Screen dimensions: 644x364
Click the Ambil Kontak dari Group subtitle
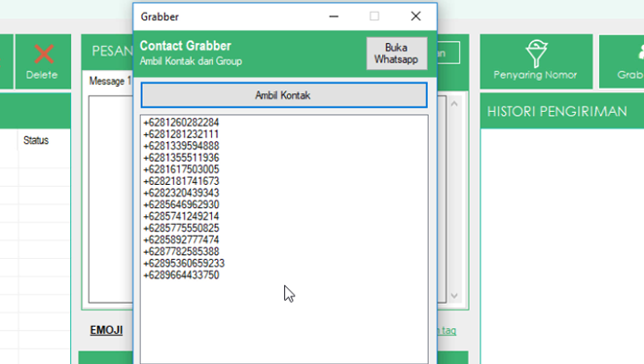click(x=191, y=61)
